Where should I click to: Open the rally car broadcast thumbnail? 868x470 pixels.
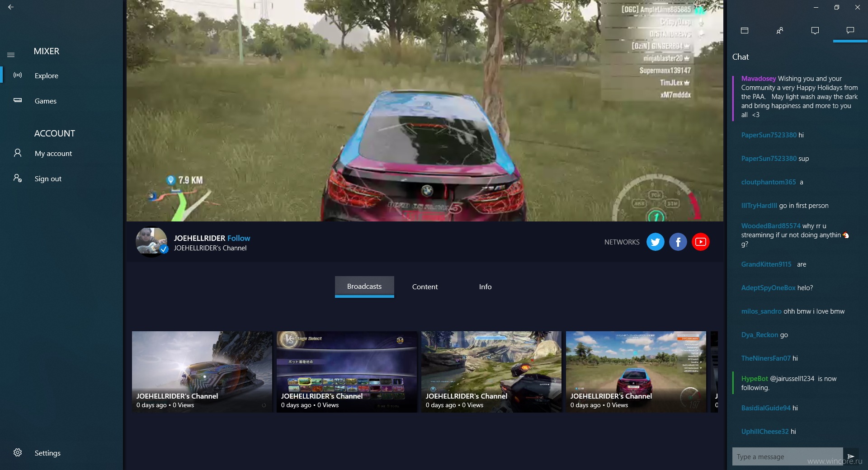tap(202, 371)
